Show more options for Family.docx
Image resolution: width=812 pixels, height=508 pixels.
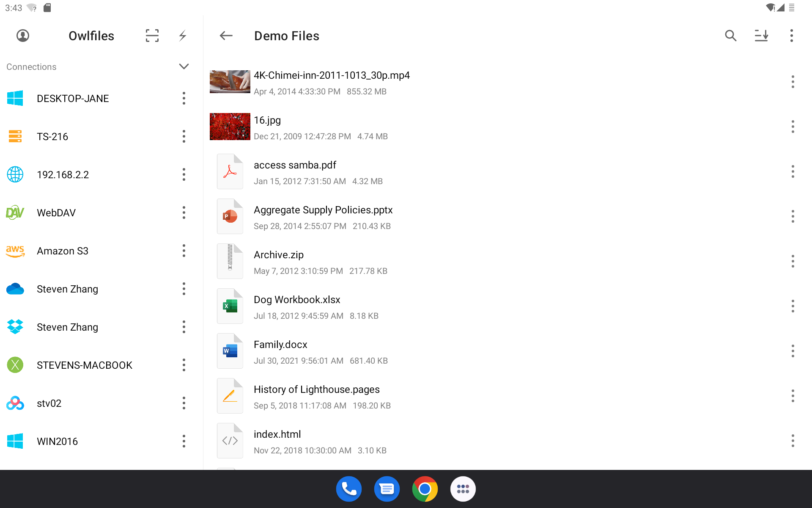click(x=793, y=351)
